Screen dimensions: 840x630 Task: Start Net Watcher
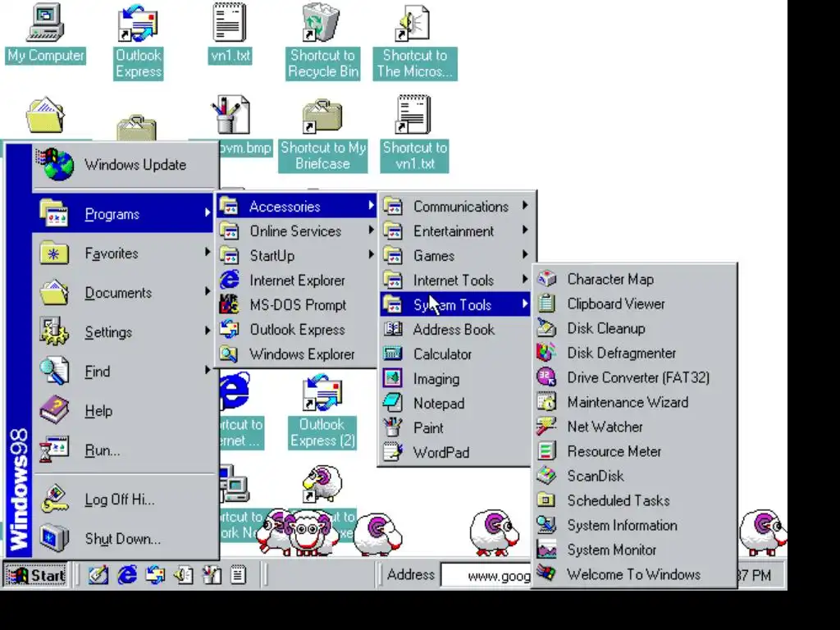pyautogui.click(x=634, y=427)
